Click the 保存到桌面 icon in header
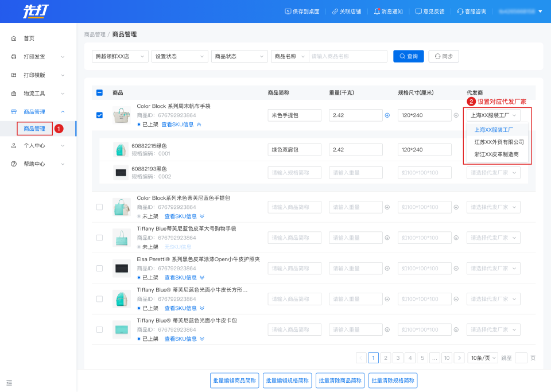 288,11
